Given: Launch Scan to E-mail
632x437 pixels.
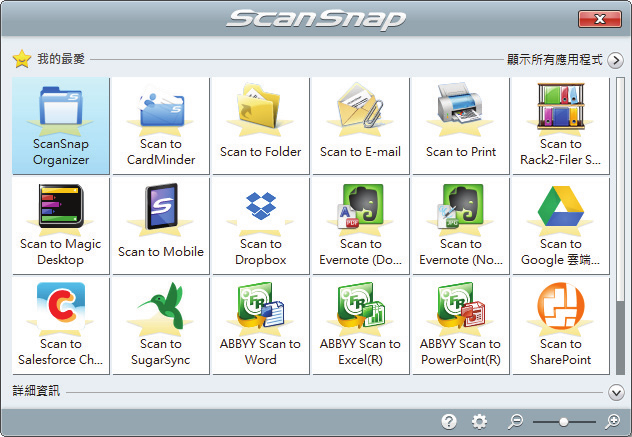Looking at the screenshot, I should click(x=360, y=125).
